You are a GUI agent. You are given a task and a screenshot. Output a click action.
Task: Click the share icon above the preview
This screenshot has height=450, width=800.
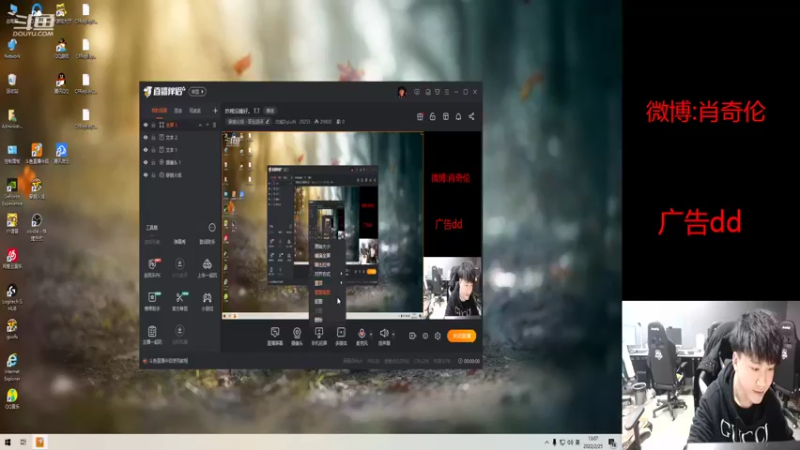coord(471,116)
